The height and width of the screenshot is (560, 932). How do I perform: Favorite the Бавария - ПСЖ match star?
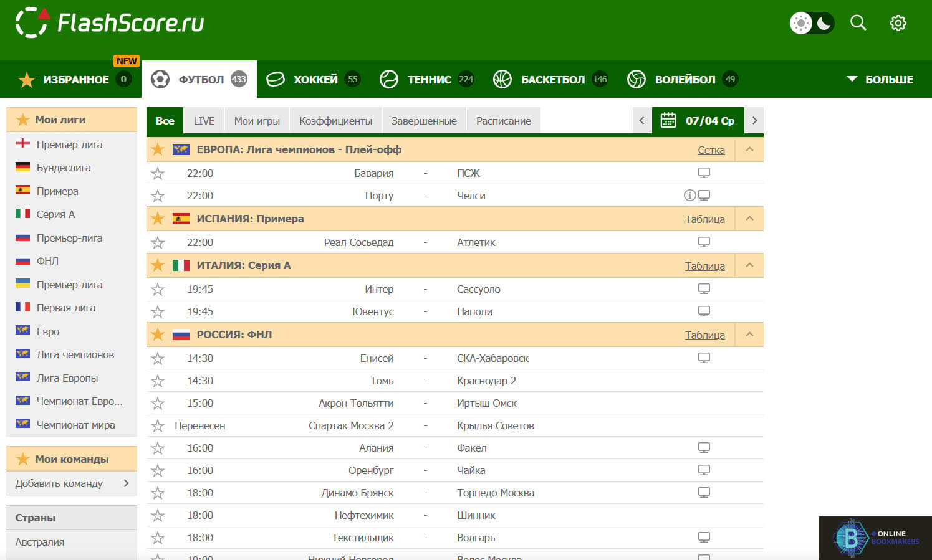click(158, 174)
